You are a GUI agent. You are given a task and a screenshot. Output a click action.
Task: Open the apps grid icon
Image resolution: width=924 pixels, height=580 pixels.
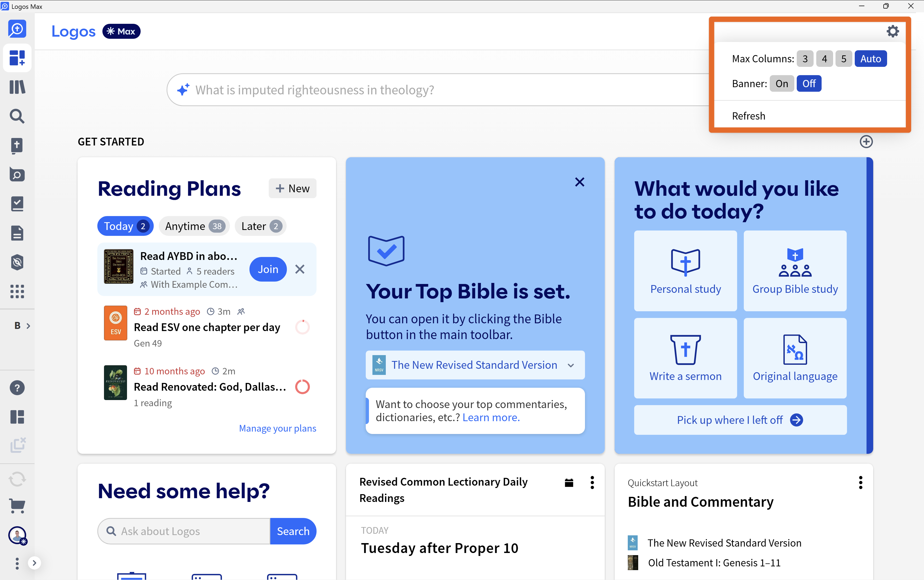[17, 291]
